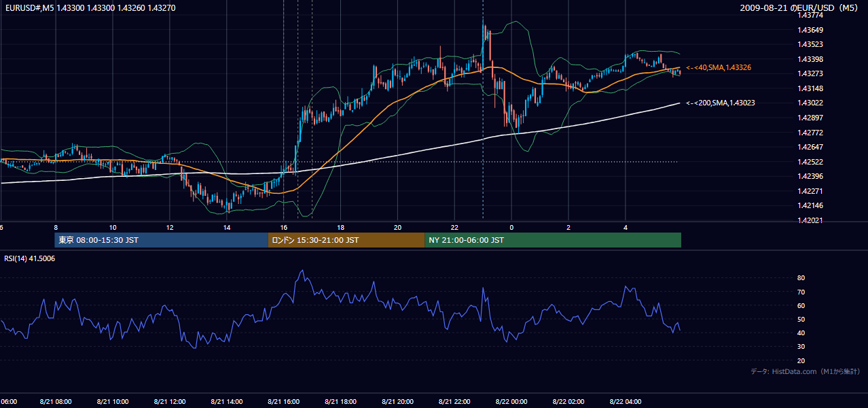This screenshot has height=408, width=868.
Task: Click the 8/22 00:00 bottom time label
Action: (511, 402)
